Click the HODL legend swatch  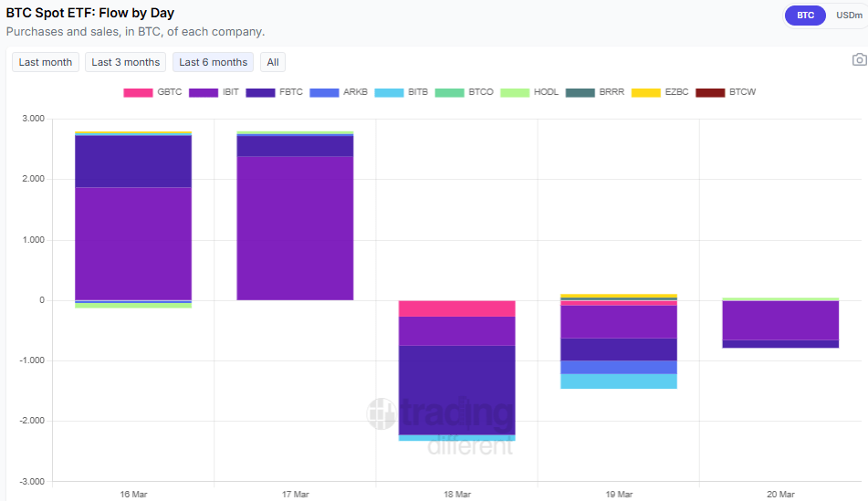[x=514, y=92]
